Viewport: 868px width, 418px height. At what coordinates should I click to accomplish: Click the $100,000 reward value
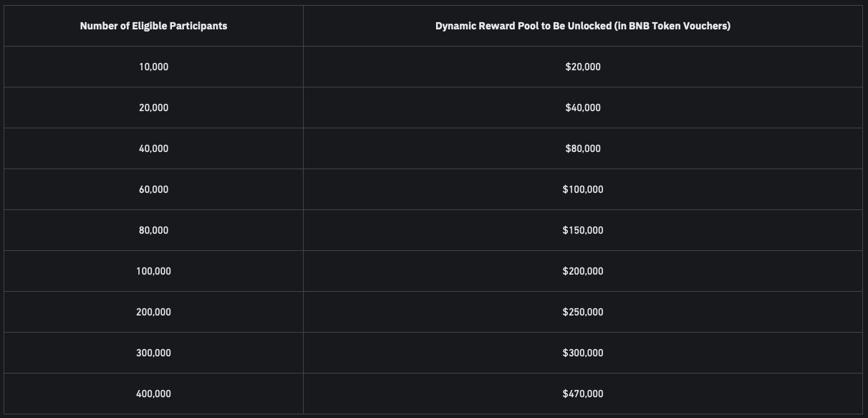(582, 189)
